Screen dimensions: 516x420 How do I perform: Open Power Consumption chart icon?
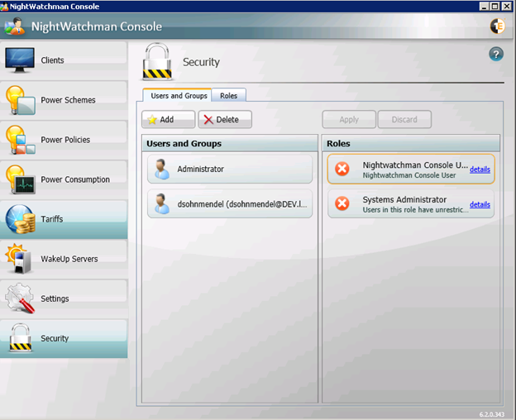[x=20, y=179]
